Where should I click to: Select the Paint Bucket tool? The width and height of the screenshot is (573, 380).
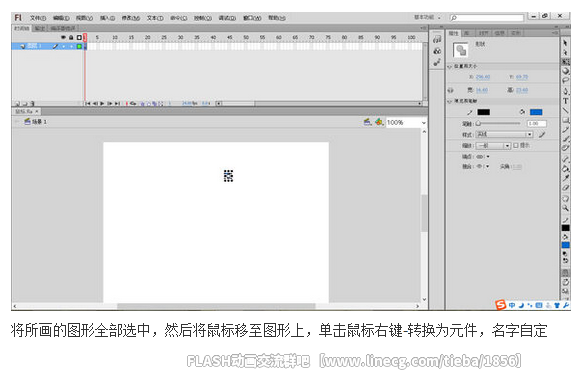[565, 168]
